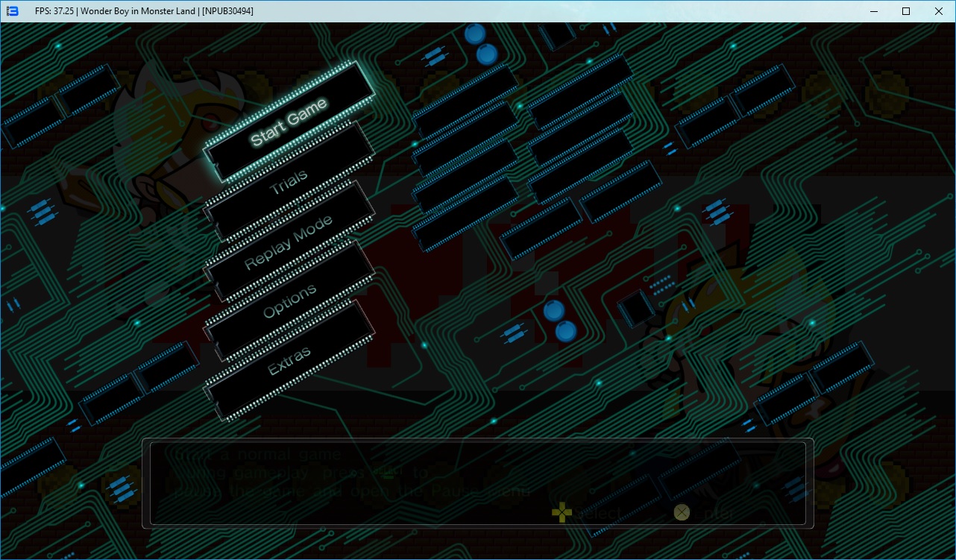Minimize the emulator window
956x560 pixels.
point(872,11)
